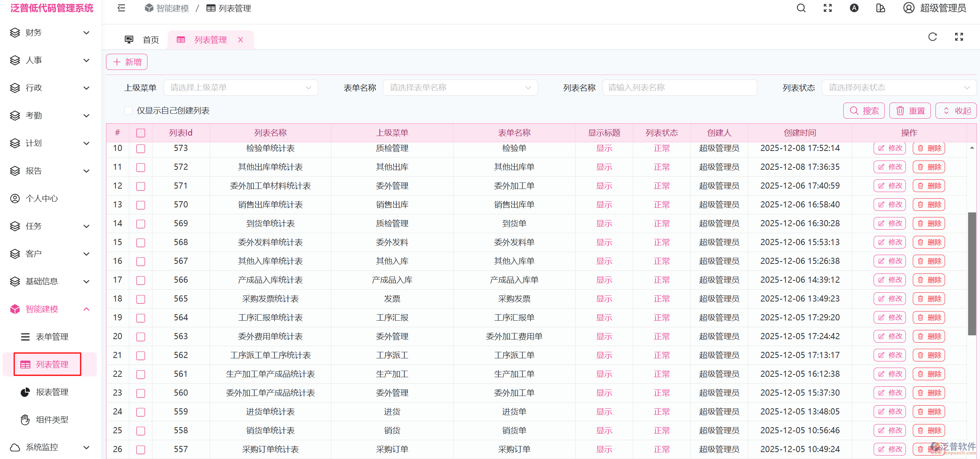Open 系统监控 in the sidebar

click(x=41, y=447)
